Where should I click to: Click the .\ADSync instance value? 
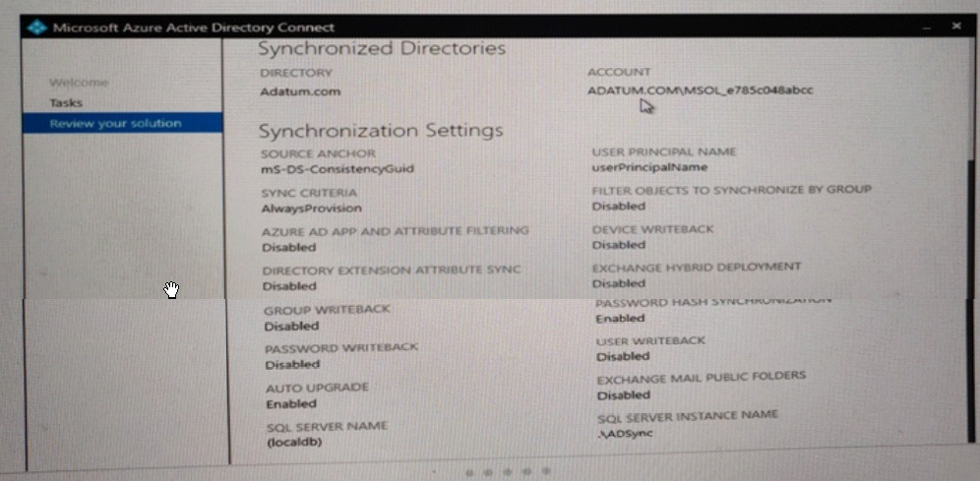coord(625,433)
